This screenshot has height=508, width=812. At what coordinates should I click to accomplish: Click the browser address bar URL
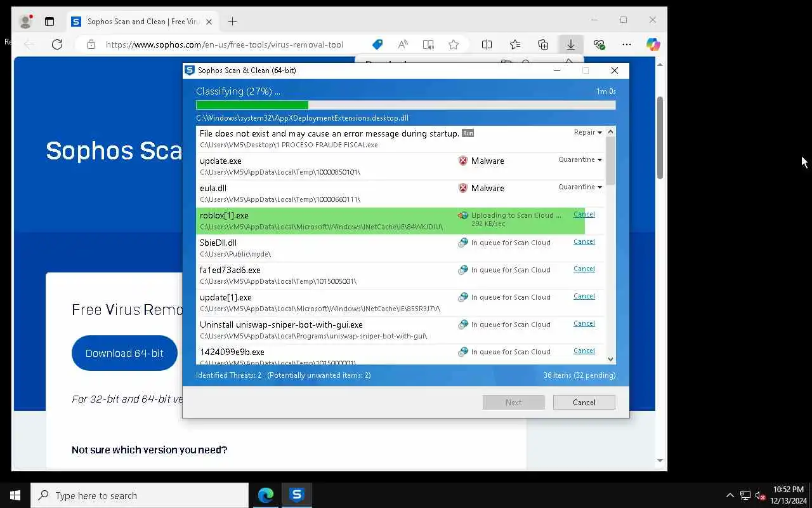(224, 44)
